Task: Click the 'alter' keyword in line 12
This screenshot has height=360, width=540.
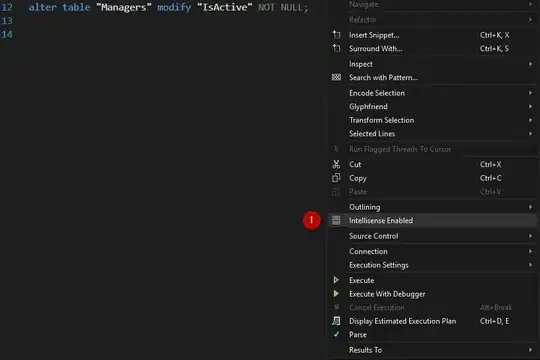Action: point(42,7)
